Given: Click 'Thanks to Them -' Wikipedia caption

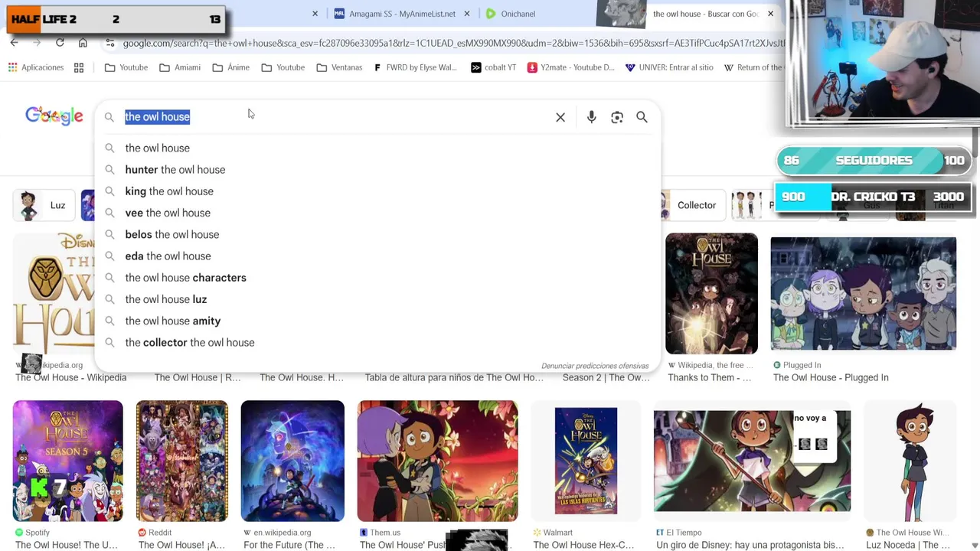Looking at the screenshot, I should [x=709, y=377].
